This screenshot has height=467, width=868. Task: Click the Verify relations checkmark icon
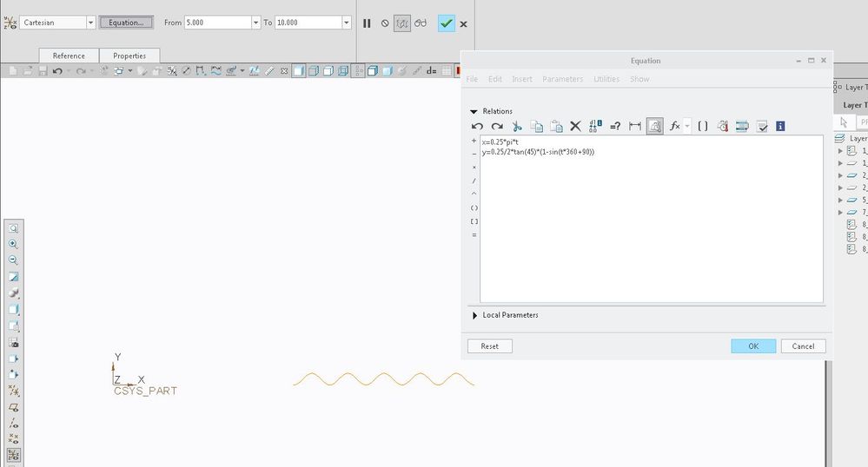coord(762,126)
